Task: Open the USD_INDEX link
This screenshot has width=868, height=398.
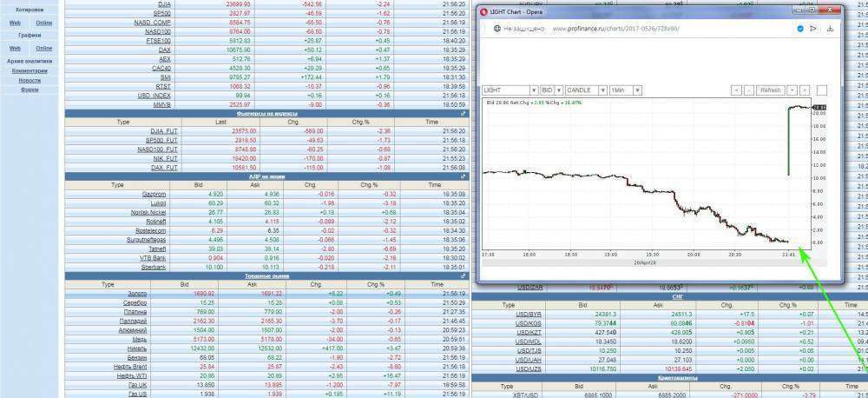Action: tap(155, 96)
